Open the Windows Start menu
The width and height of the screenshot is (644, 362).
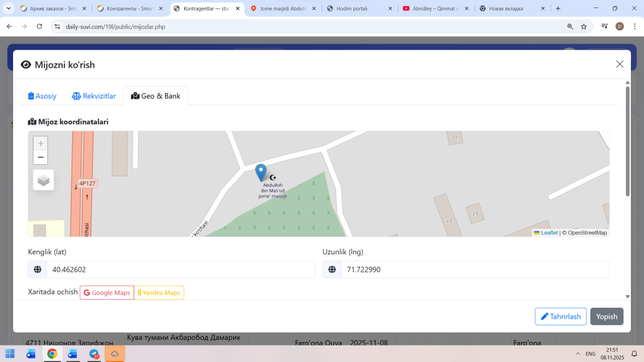[10, 354]
